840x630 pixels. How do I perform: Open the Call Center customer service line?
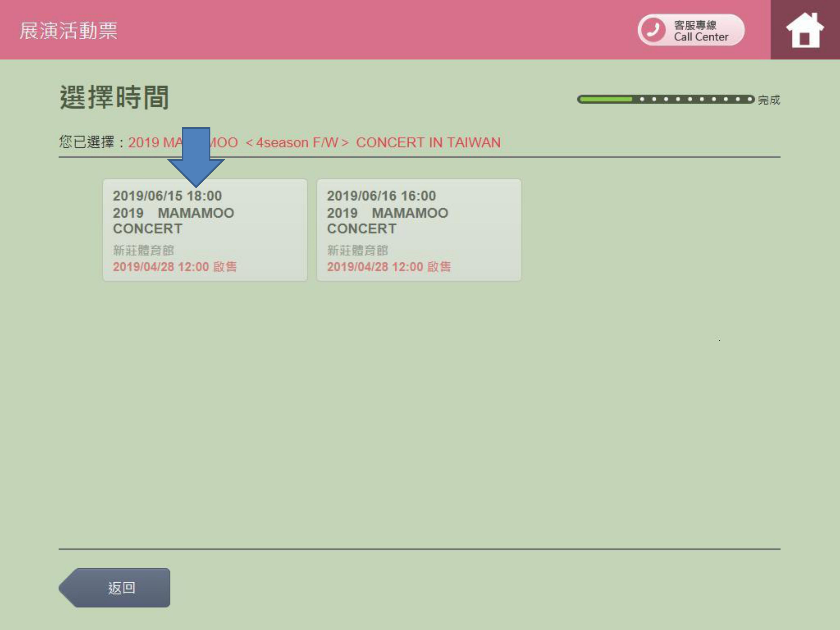[x=691, y=30]
